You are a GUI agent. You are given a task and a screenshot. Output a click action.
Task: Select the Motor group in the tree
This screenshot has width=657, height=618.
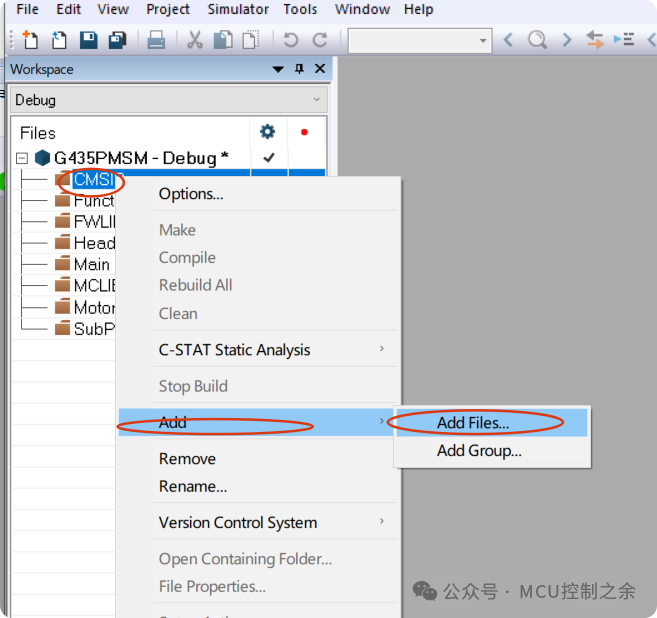[x=94, y=308]
